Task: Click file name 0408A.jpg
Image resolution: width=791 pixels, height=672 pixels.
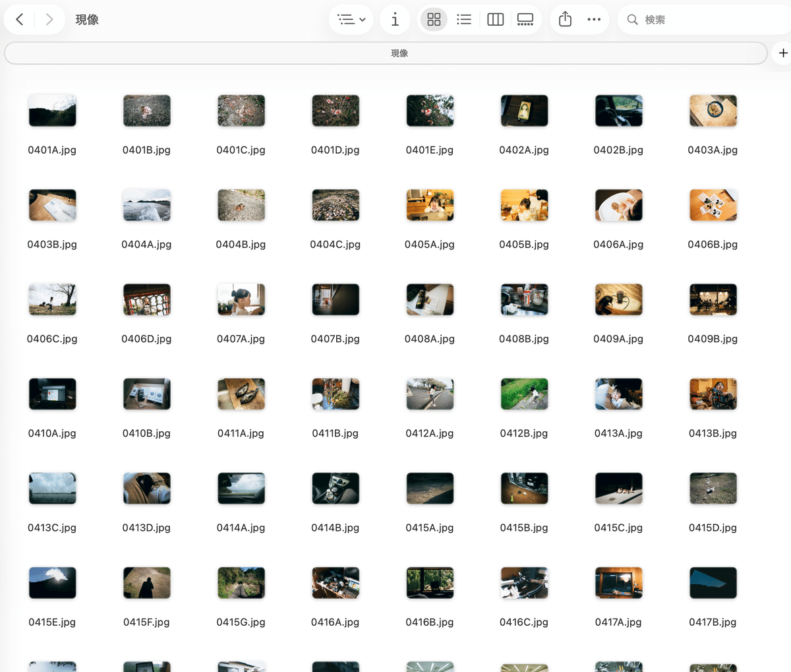Action: tap(430, 338)
